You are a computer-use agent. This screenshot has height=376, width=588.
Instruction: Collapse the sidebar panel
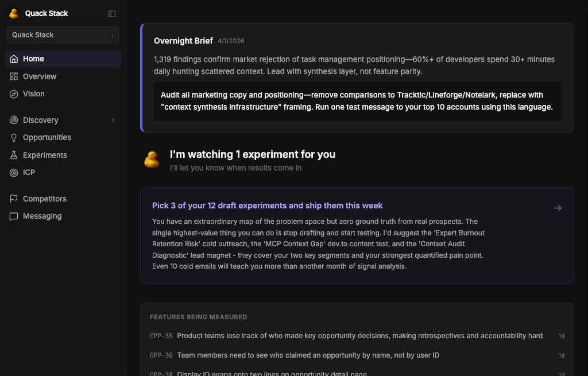(112, 14)
